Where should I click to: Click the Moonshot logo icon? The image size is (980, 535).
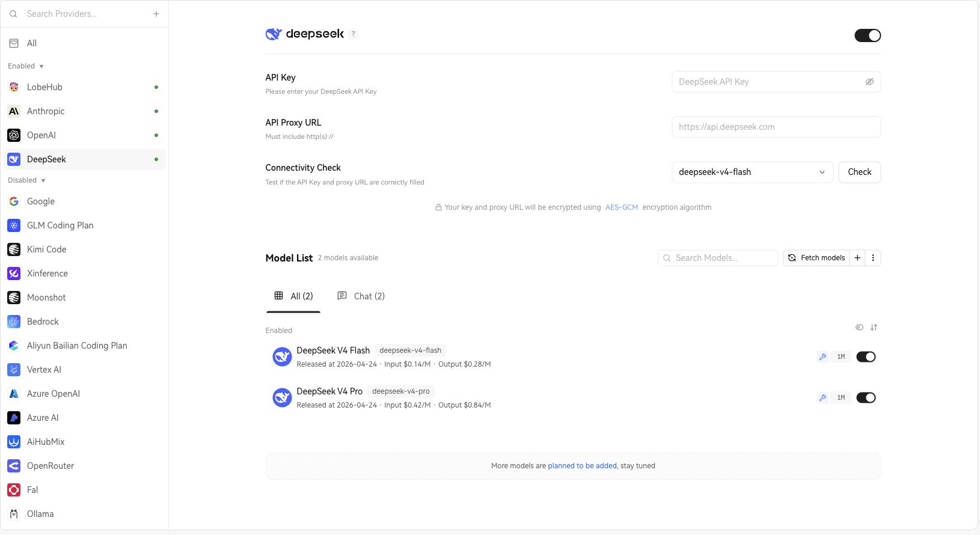click(x=14, y=298)
